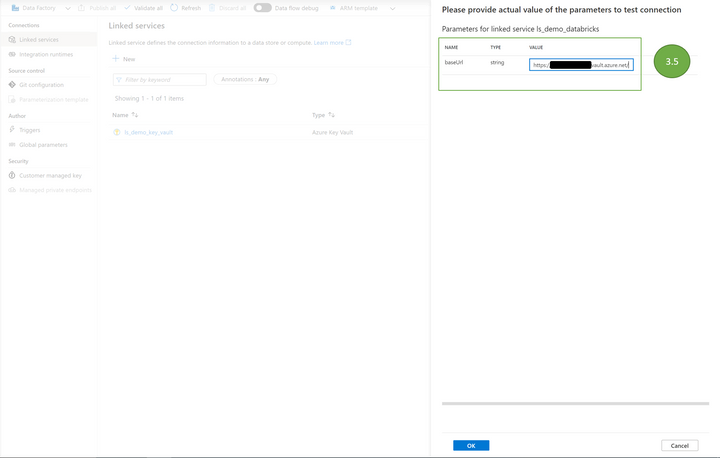Click the Data Factory icon in the top bar
Screen dimensions: 720x458
tap(15, 8)
